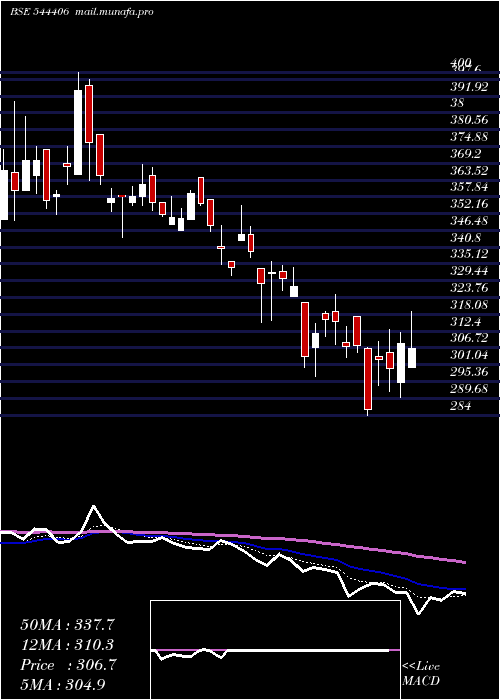Click the blue 12MA line at its right end
500x700 pixels.
coord(463,589)
